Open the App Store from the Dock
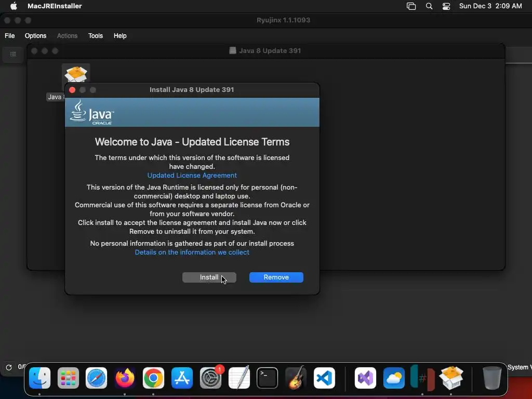Screen dimensions: 532x399 point(182,378)
